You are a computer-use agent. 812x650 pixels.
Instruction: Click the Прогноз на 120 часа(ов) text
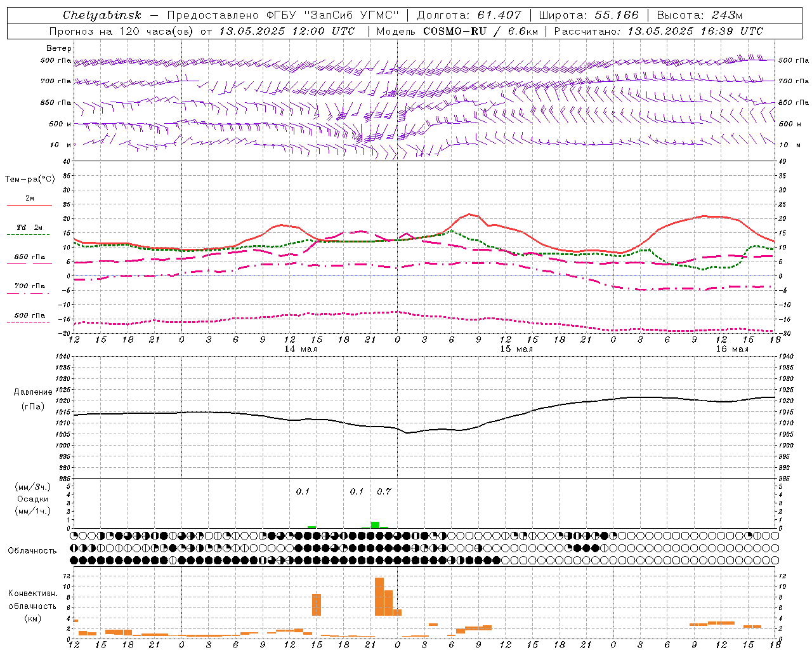coord(122,31)
